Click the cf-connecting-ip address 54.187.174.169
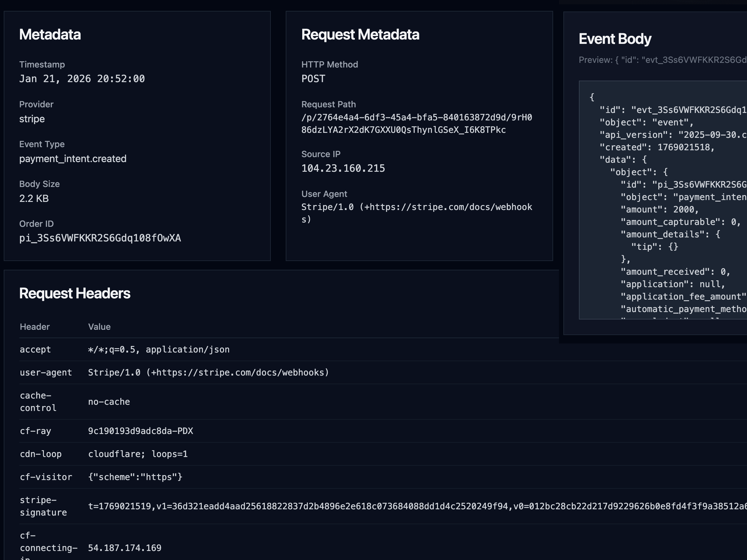 click(125, 548)
